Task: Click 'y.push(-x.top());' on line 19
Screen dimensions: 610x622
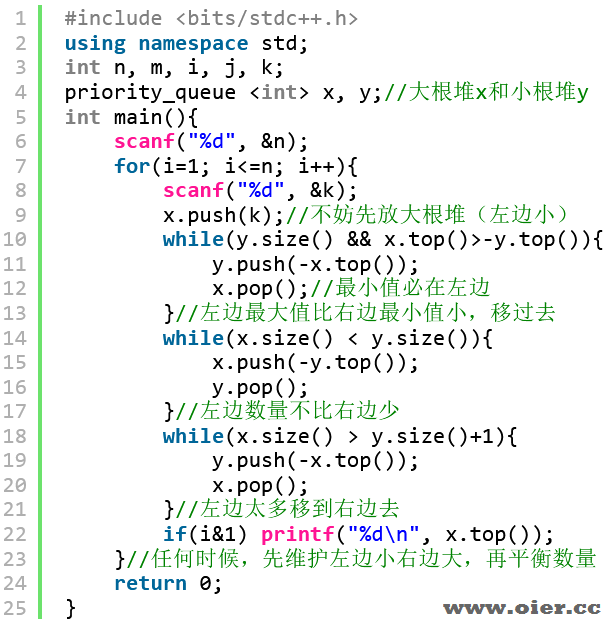Action: coord(315,461)
